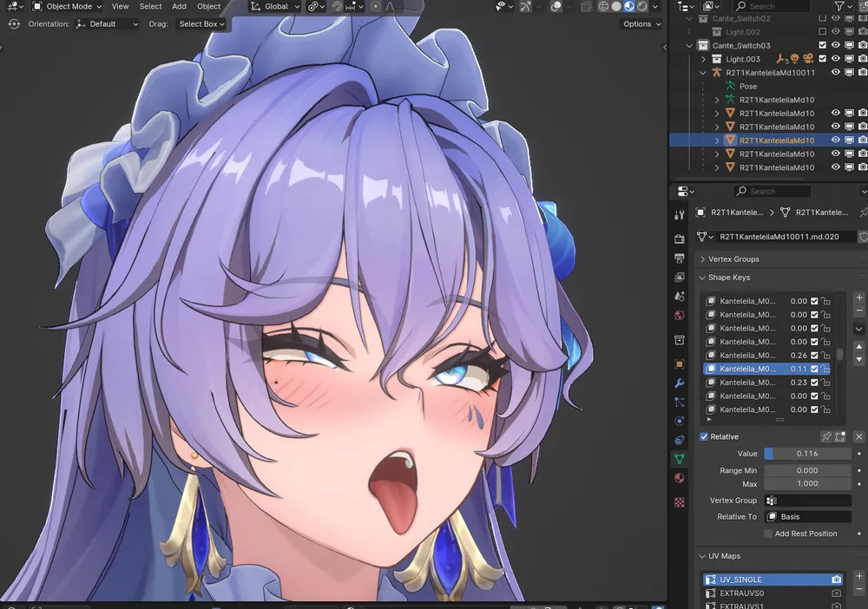This screenshot has height=609, width=868.
Task: Toggle the pin icon in properties breadcrumb
Action: click(x=863, y=213)
